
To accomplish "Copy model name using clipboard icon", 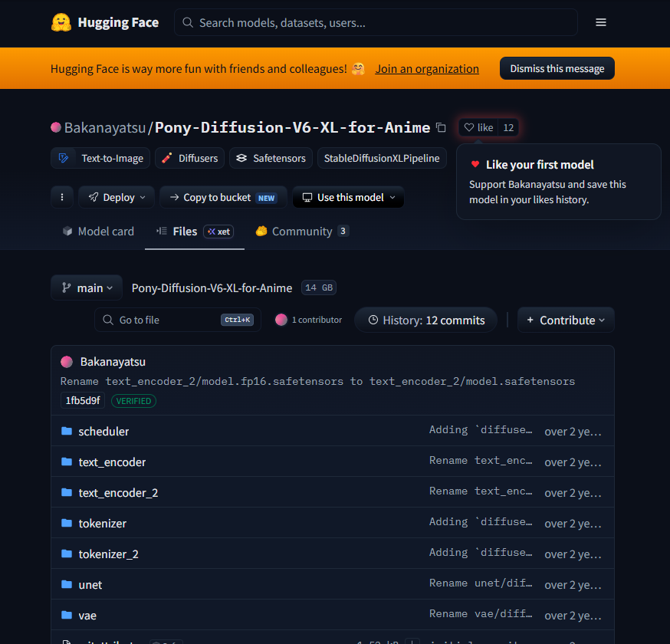I will [441, 127].
